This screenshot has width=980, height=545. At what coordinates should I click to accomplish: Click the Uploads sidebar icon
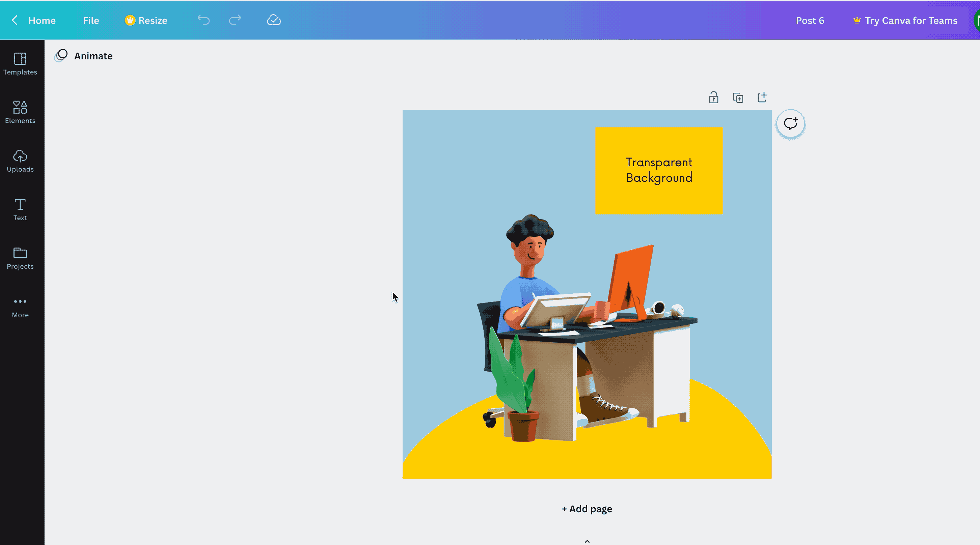(20, 161)
